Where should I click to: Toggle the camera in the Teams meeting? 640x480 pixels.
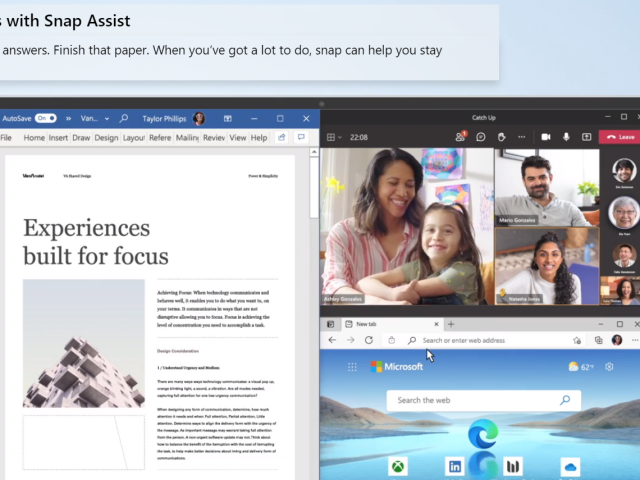point(546,137)
